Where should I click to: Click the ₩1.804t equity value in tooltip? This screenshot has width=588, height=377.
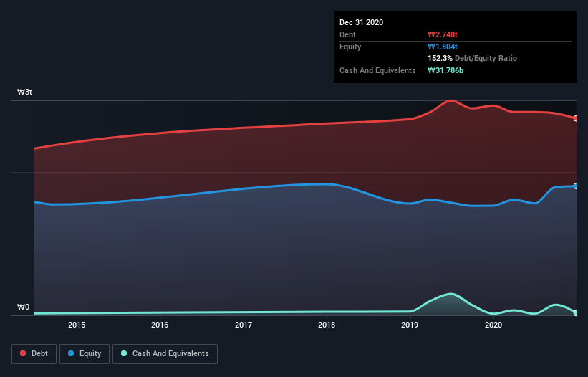[x=443, y=47]
